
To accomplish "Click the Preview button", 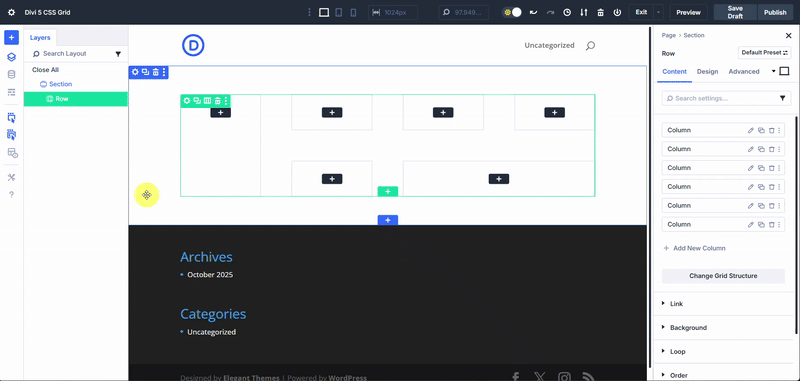I will tap(688, 12).
